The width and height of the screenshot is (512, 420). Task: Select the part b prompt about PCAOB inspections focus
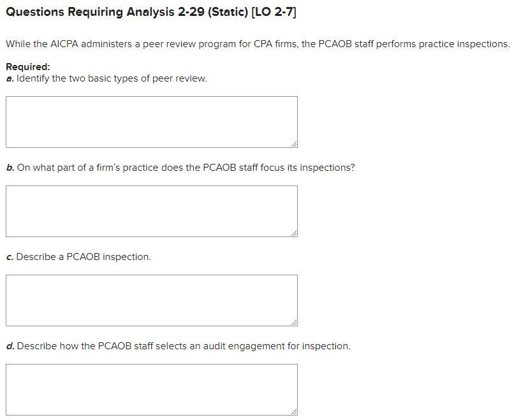tap(180, 168)
